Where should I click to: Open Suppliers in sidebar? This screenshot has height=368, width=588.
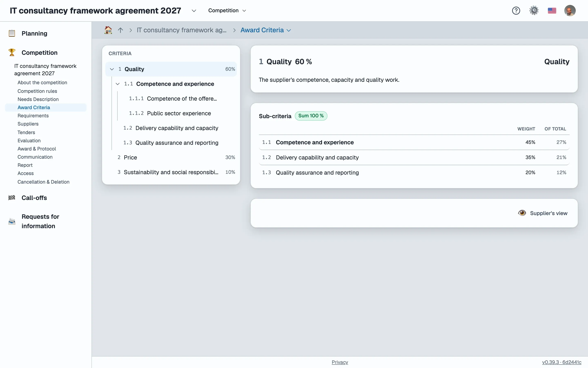(x=28, y=124)
